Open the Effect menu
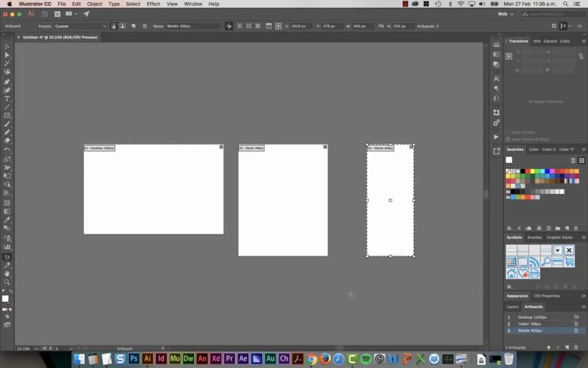588x368 pixels. coord(153,4)
